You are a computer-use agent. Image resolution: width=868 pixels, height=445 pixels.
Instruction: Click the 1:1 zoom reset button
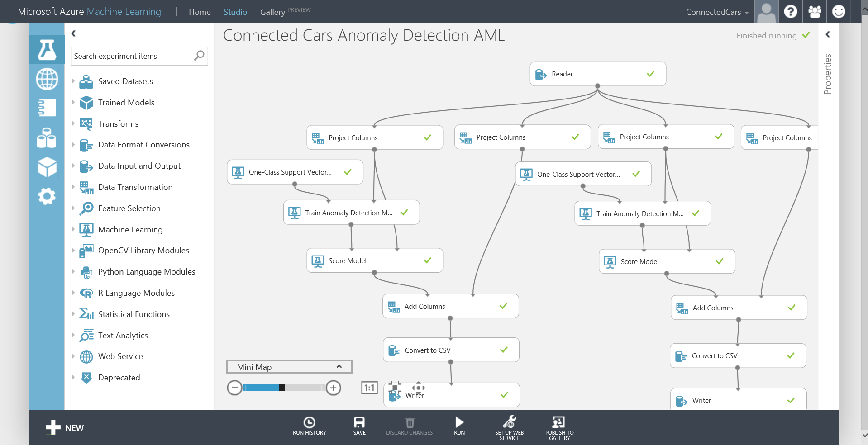(369, 388)
